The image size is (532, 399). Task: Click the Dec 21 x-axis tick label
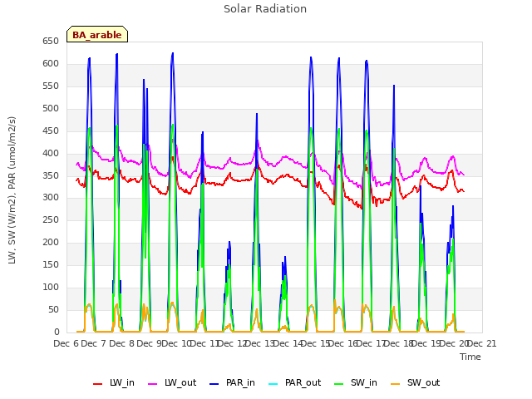[x=482, y=343]
